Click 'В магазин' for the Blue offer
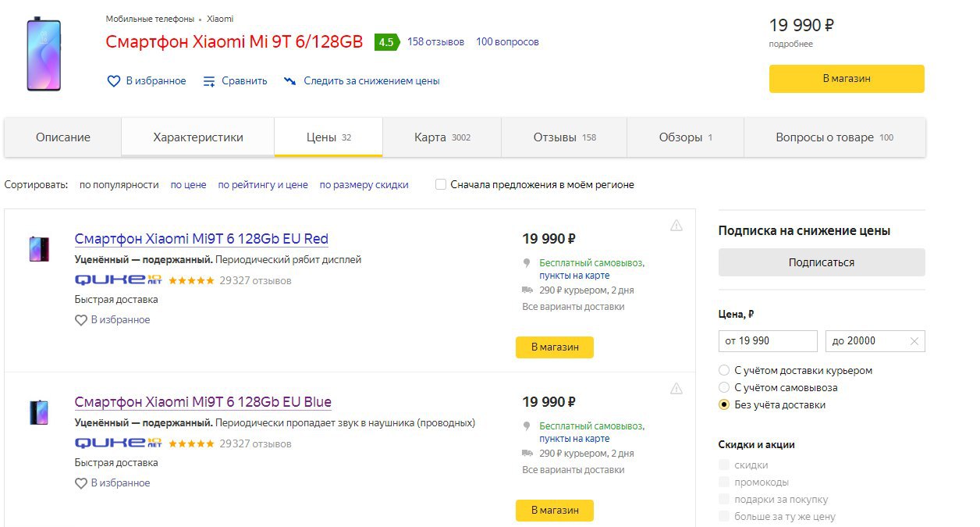Image resolution: width=980 pixels, height=527 pixels. [555, 511]
